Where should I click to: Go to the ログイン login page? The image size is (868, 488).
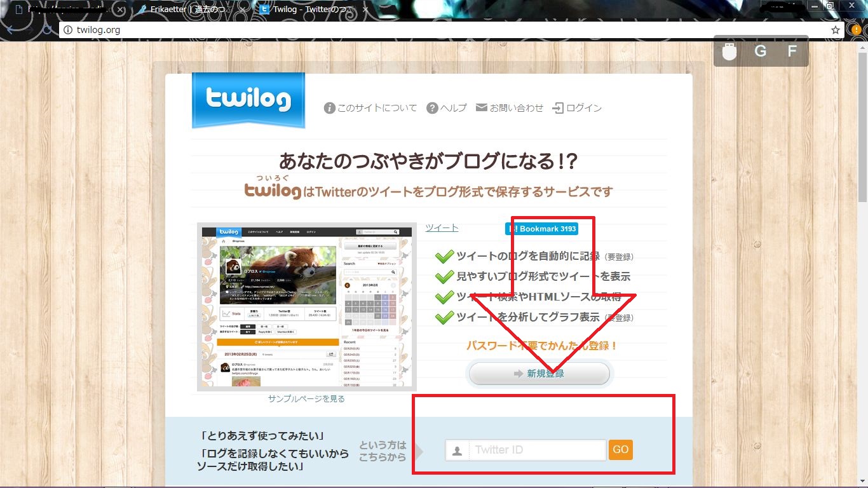click(x=577, y=108)
